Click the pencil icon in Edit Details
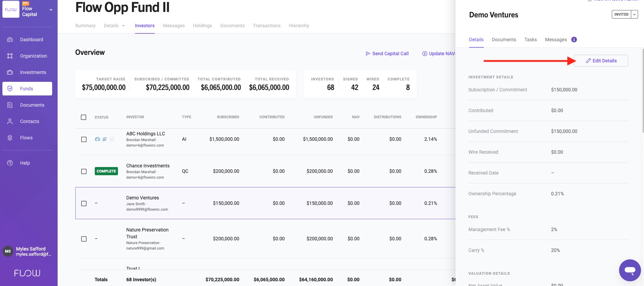The image size is (644, 286). coord(588,61)
